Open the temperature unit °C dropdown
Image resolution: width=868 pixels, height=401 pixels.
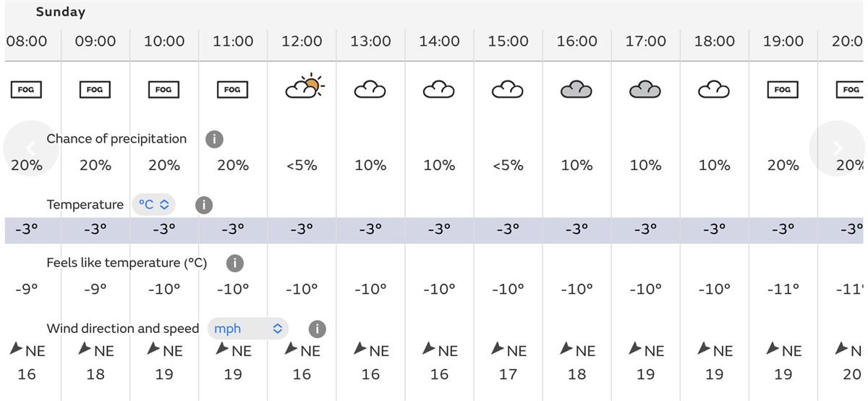(x=153, y=205)
